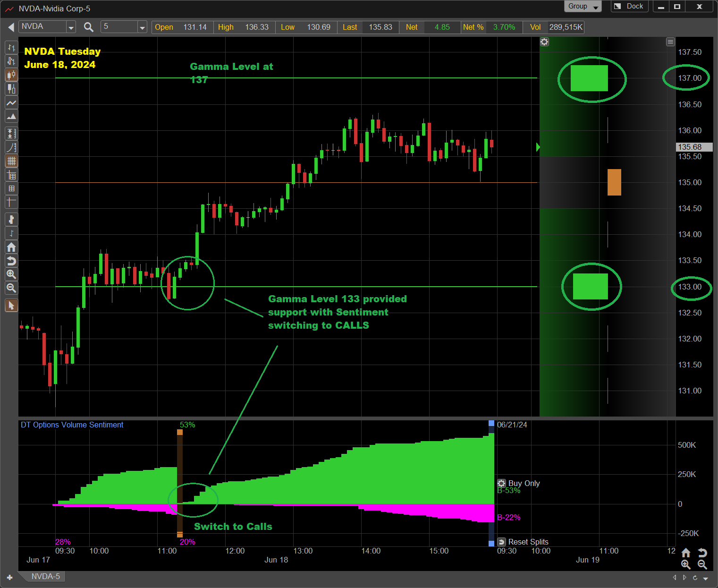Open the data table view icon
Viewport: 718px width, 588px height.
click(x=11, y=175)
